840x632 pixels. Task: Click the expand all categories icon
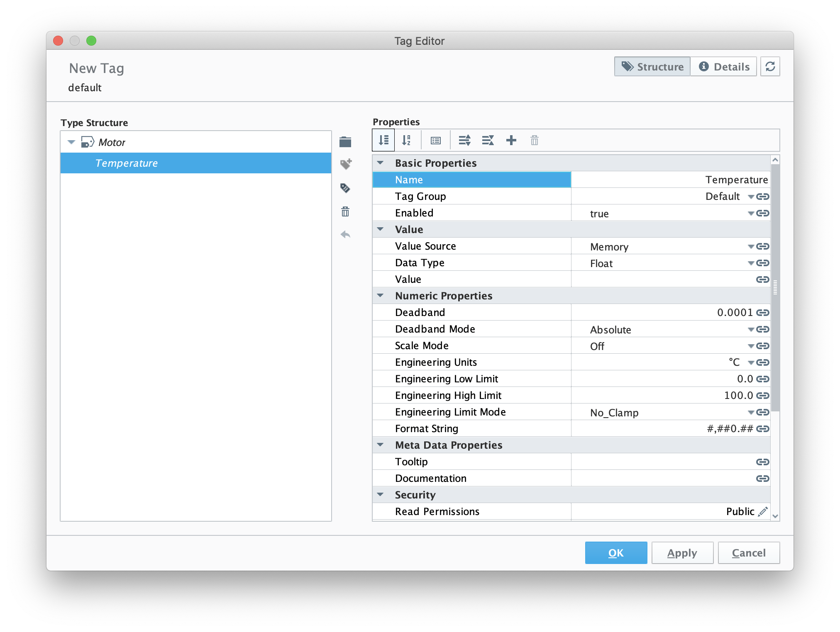[464, 140]
